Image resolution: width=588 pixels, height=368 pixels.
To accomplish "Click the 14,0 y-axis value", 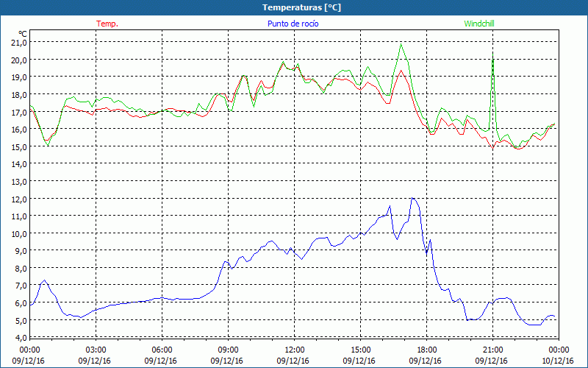I will click(x=19, y=164).
